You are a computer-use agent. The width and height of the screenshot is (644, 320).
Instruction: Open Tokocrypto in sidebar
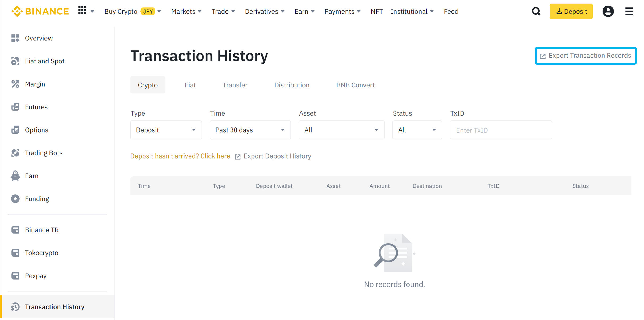point(41,253)
